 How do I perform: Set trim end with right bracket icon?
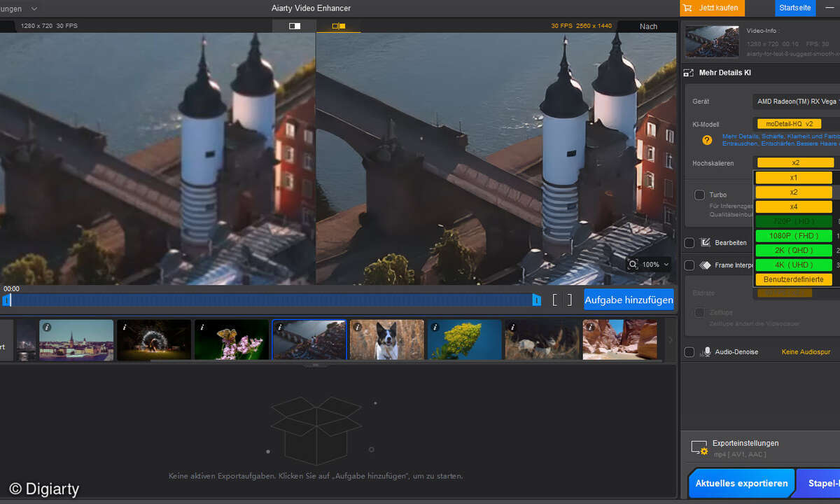point(570,300)
